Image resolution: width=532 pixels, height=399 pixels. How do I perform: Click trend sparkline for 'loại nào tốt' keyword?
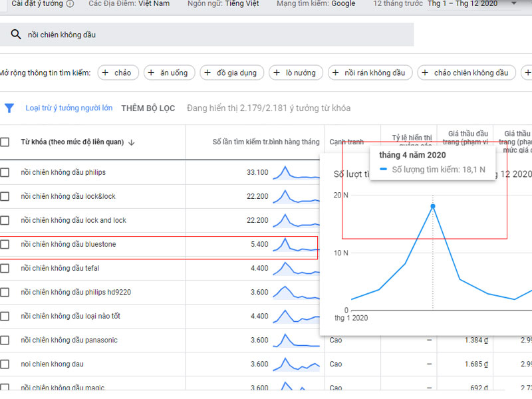click(296, 317)
